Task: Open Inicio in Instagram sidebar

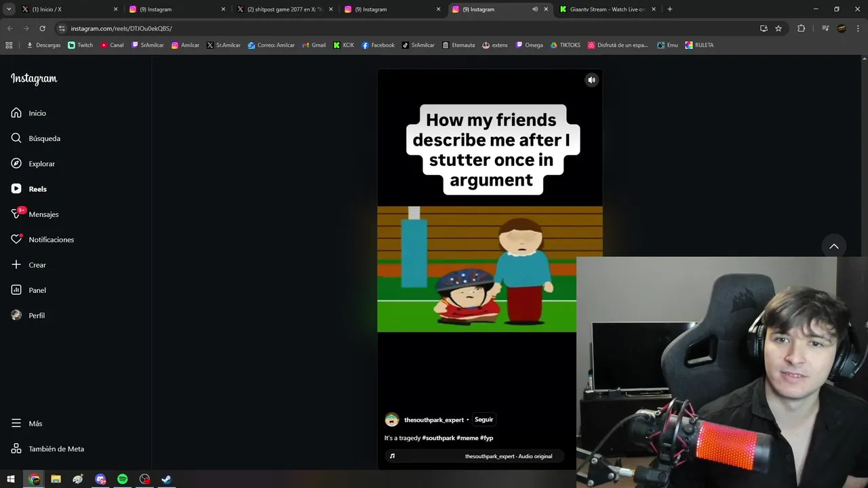Action: tap(28, 113)
